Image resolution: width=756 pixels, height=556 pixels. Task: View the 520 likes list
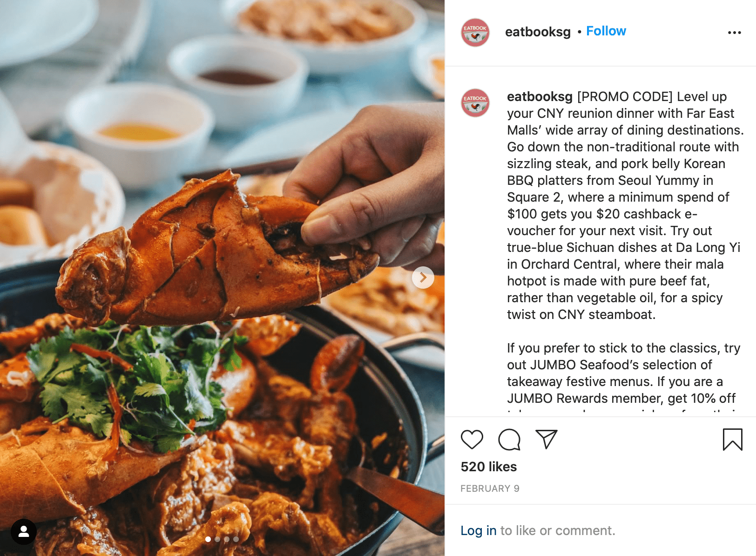489,467
